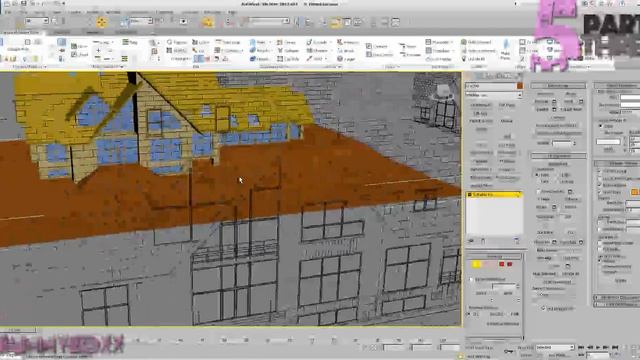Viewport: 640px width, 360px height.
Task: Click the Unhide All tool
Action: click(473, 59)
